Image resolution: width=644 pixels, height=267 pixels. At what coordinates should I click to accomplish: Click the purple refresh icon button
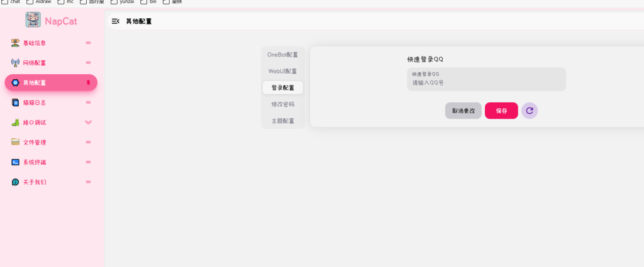tap(530, 111)
